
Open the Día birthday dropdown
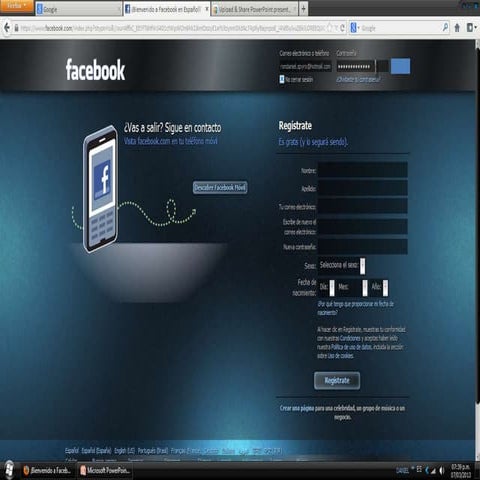click(x=327, y=288)
